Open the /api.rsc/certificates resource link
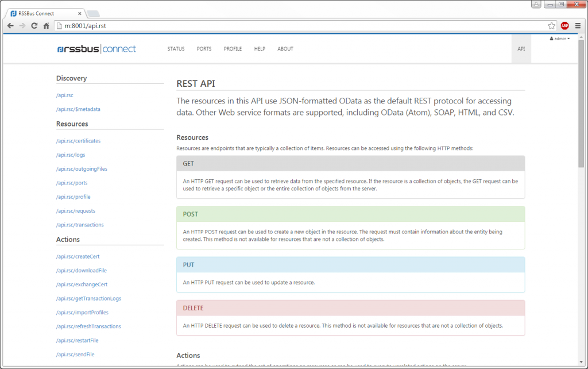 coord(78,141)
